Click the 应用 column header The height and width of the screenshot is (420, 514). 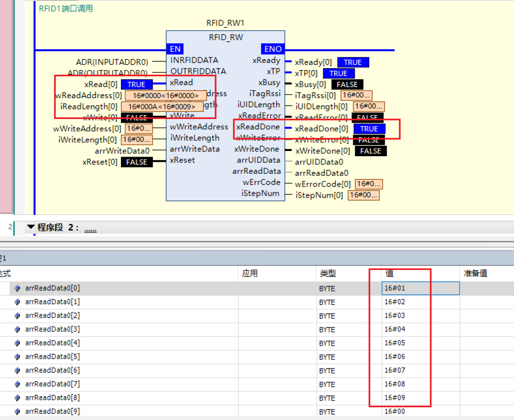pyautogui.click(x=249, y=273)
